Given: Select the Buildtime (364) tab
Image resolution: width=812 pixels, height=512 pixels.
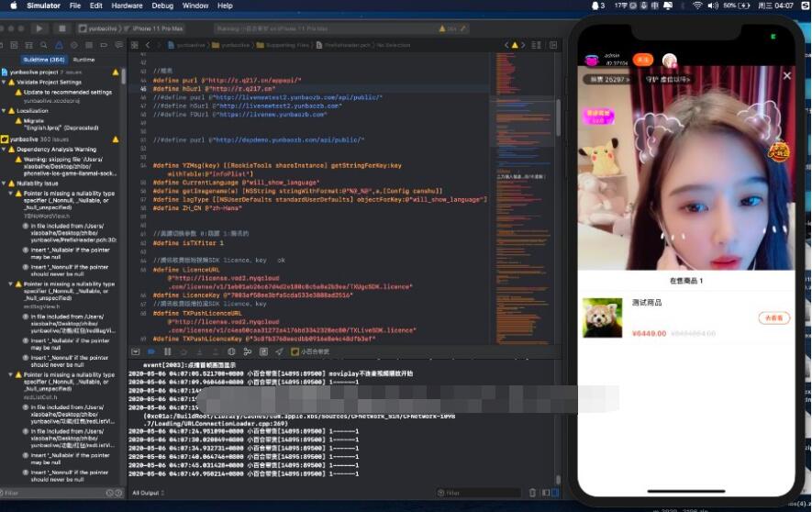Looking at the screenshot, I should (x=40, y=59).
